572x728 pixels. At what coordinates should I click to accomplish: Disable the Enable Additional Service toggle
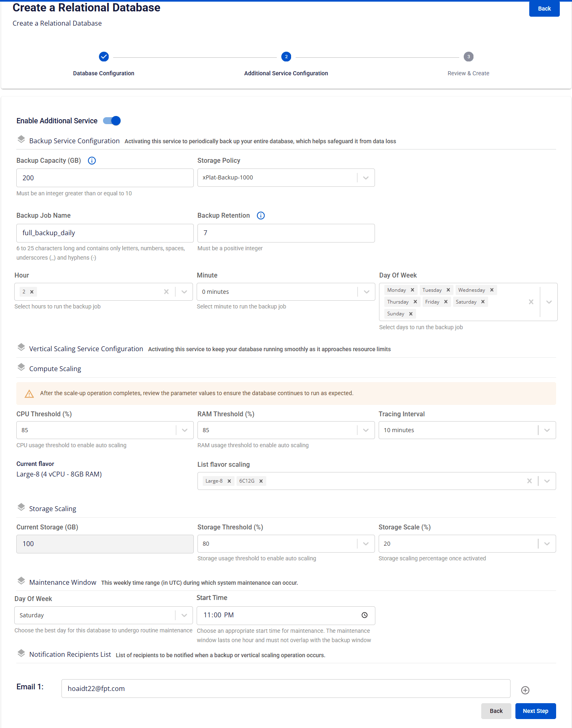112,121
